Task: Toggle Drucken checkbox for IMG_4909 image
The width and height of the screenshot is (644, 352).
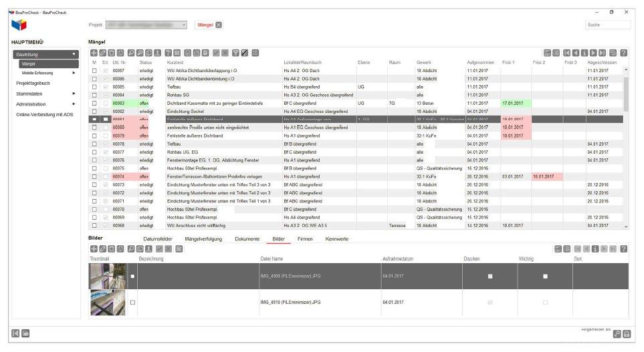Action: 490,277
